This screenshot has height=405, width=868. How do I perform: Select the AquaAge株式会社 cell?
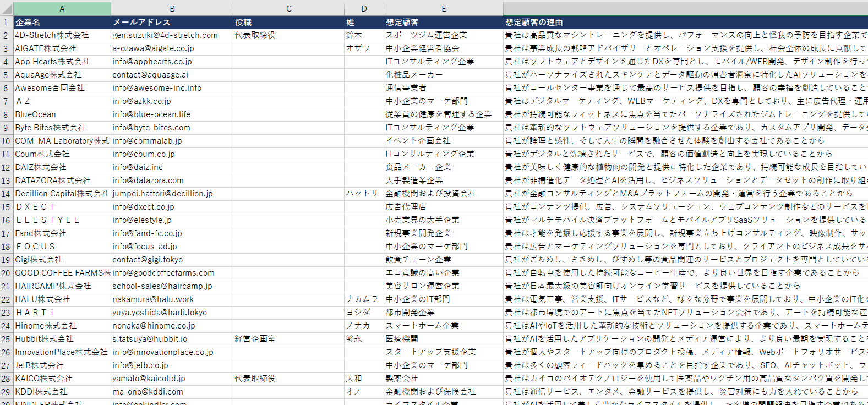pyautogui.click(x=62, y=75)
